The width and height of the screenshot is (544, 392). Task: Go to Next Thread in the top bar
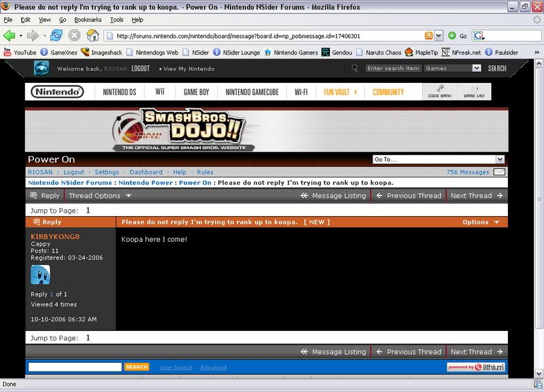tap(477, 196)
